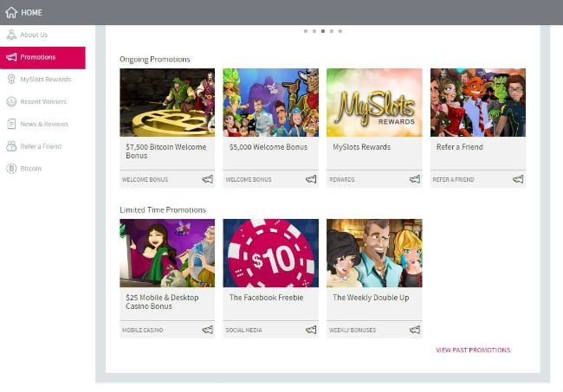Click the Recent Winners sidebar icon
Screen dimensions: 563x392
click(x=11, y=102)
